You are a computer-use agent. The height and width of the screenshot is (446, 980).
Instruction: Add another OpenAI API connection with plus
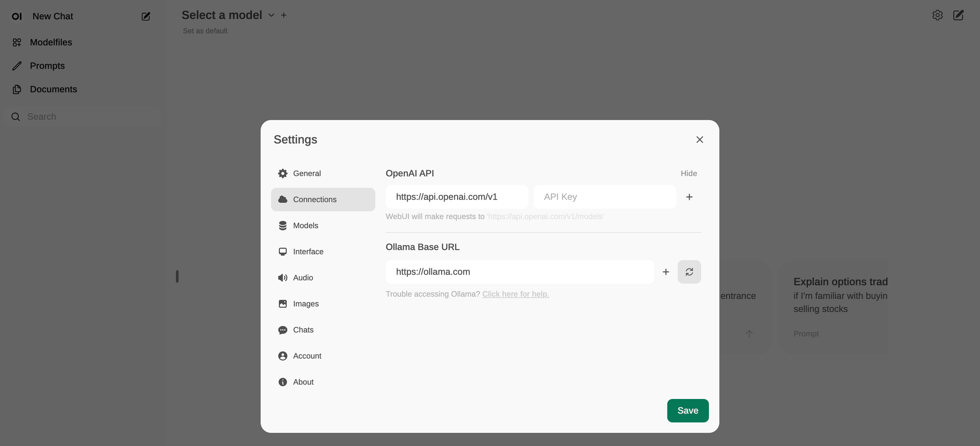689,197
